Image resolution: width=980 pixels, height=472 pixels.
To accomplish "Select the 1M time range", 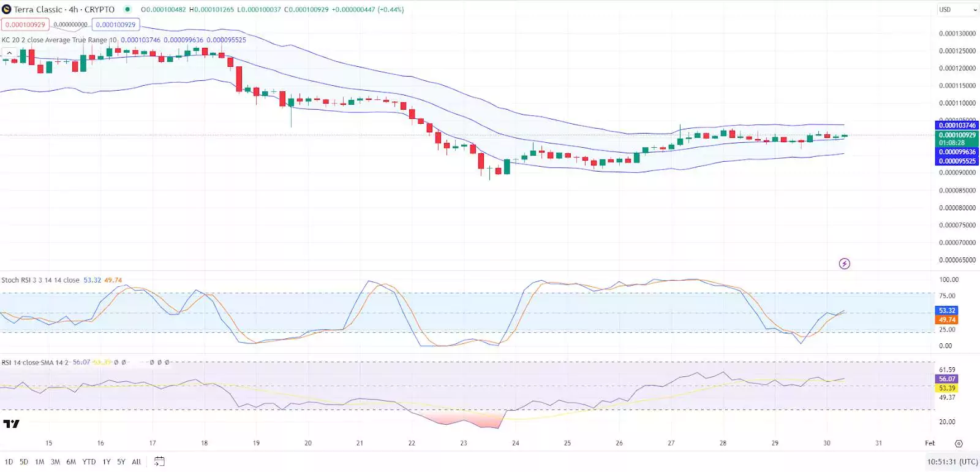I will tap(39, 462).
